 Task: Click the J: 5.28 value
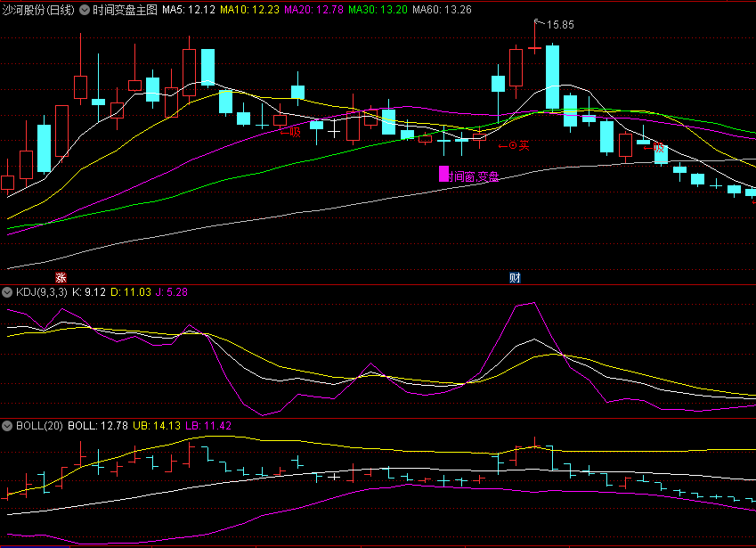pos(172,292)
